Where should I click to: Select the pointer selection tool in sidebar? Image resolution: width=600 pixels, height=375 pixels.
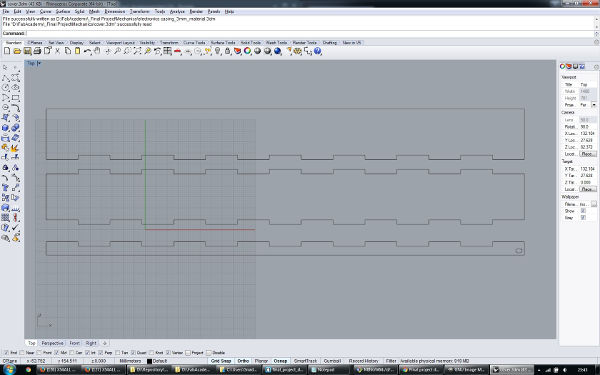click(x=5, y=68)
